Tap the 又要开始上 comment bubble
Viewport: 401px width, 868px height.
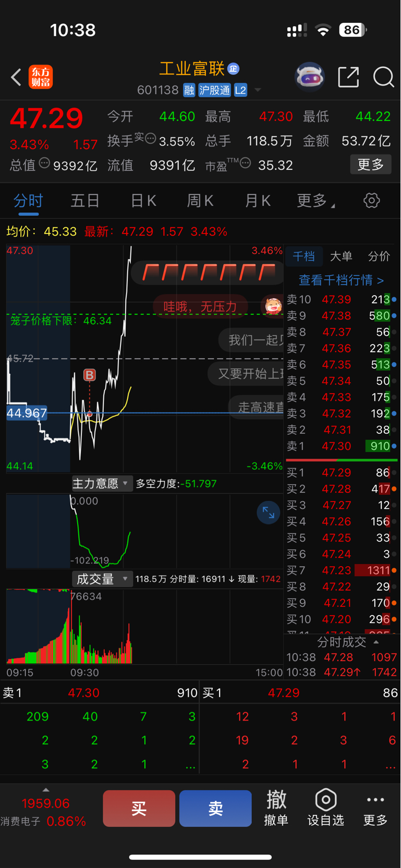coord(246,374)
